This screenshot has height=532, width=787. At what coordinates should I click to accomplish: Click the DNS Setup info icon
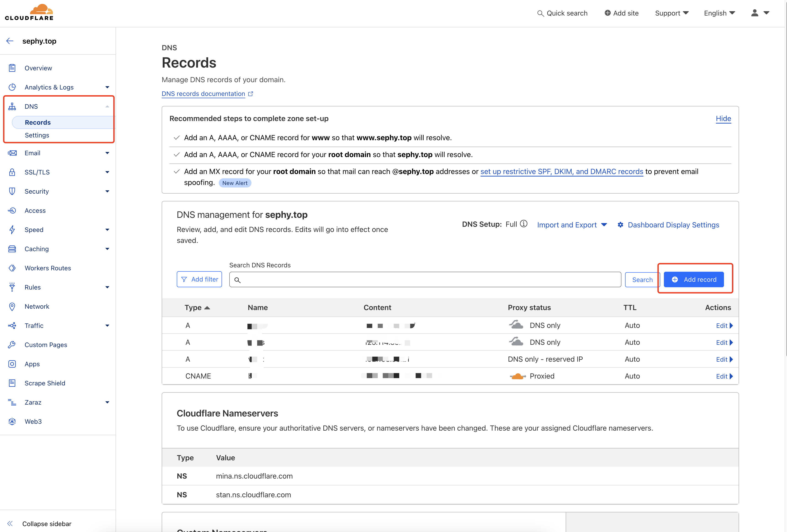pyautogui.click(x=523, y=224)
